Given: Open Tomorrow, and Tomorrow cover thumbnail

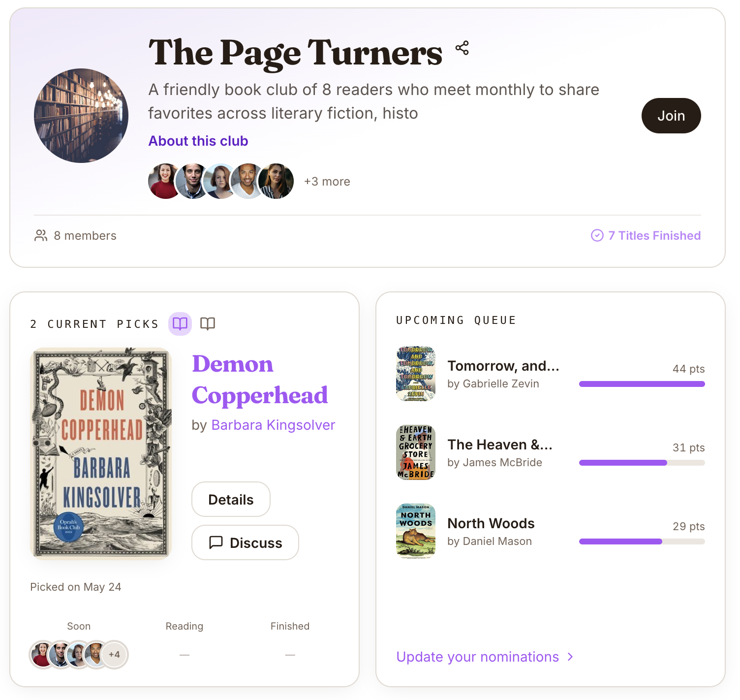Looking at the screenshot, I should (416, 374).
